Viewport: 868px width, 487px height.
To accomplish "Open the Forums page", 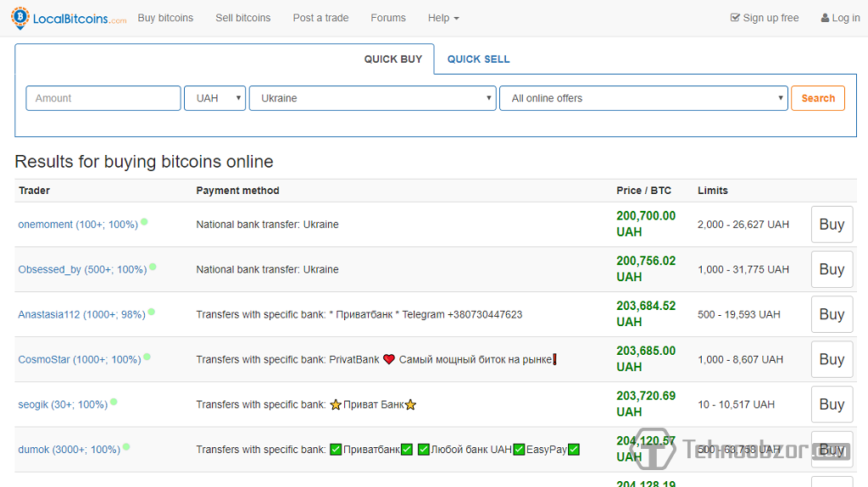I will (388, 18).
